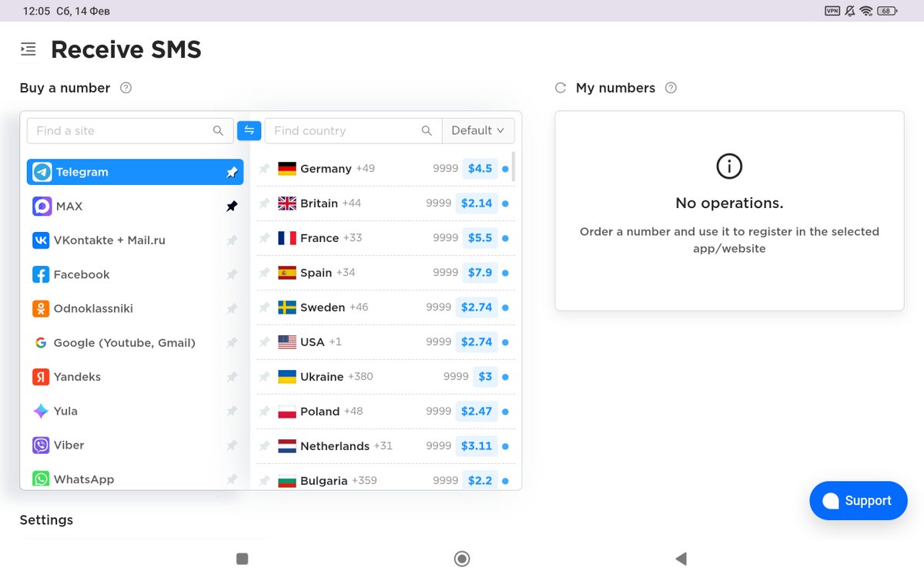Pin the Britain country row
This screenshot has height=578, width=924.
click(264, 203)
